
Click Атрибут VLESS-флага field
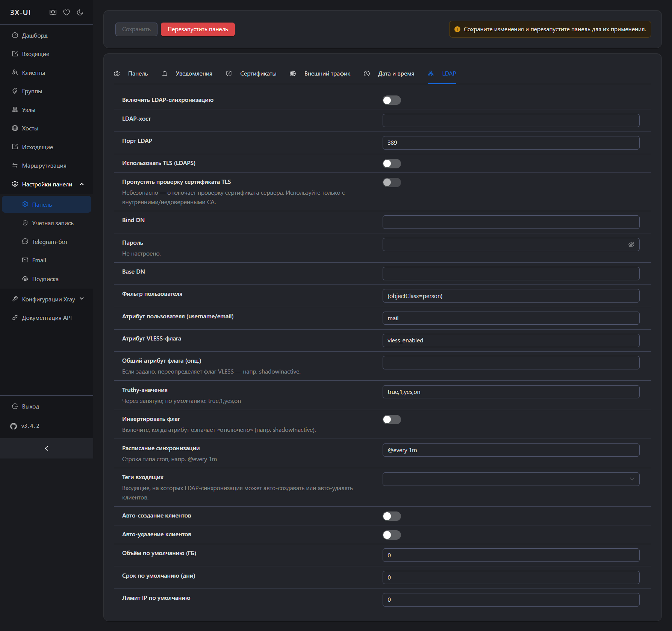[x=511, y=340]
